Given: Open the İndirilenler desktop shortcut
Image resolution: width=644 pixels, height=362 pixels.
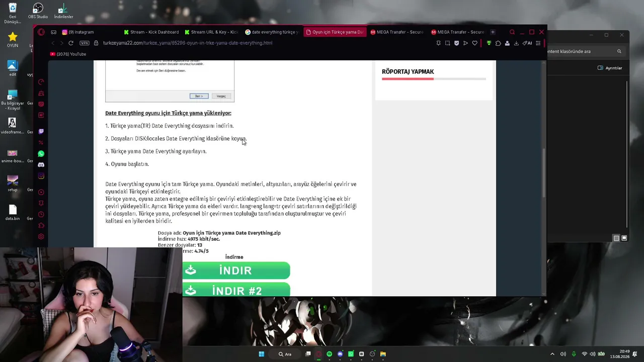Looking at the screenshot, I should coord(63,11).
